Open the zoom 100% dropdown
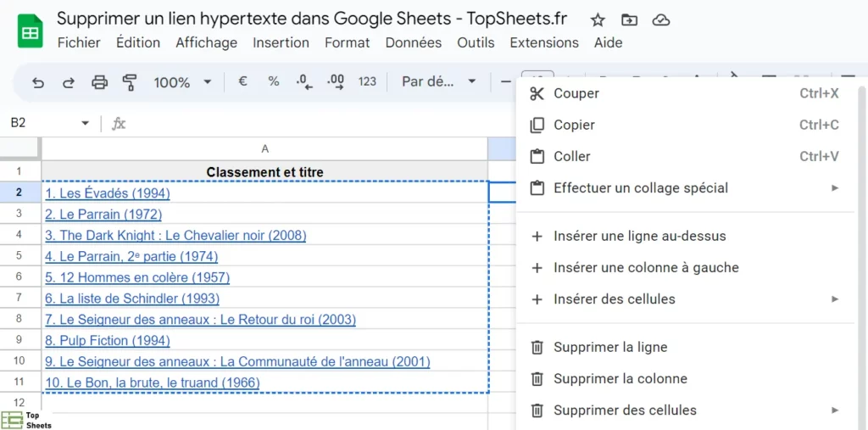 tap(183, 82)
